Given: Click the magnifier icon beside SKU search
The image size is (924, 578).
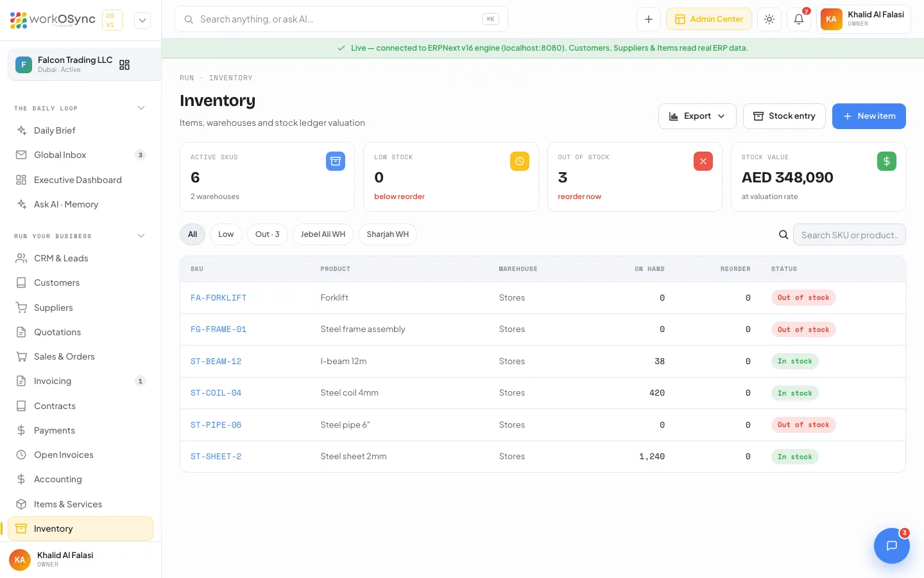Looking at the screenshot, I should pyautogui.click(x=783, y=235).
